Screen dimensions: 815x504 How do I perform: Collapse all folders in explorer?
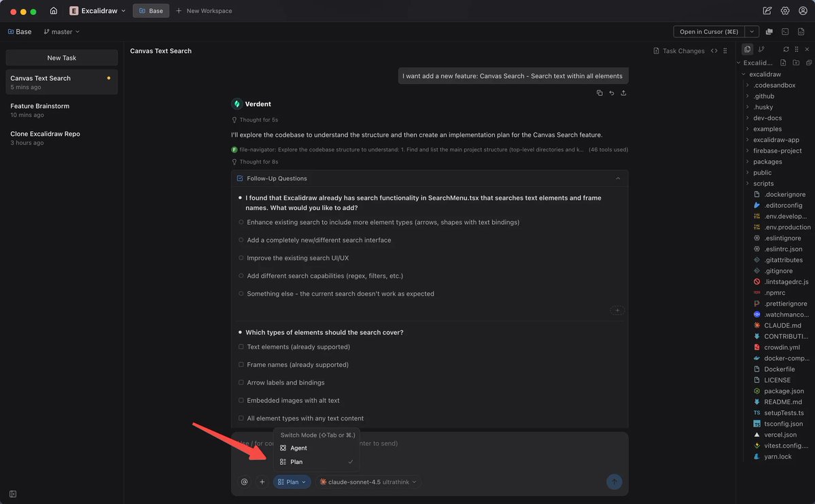(809, 62)
